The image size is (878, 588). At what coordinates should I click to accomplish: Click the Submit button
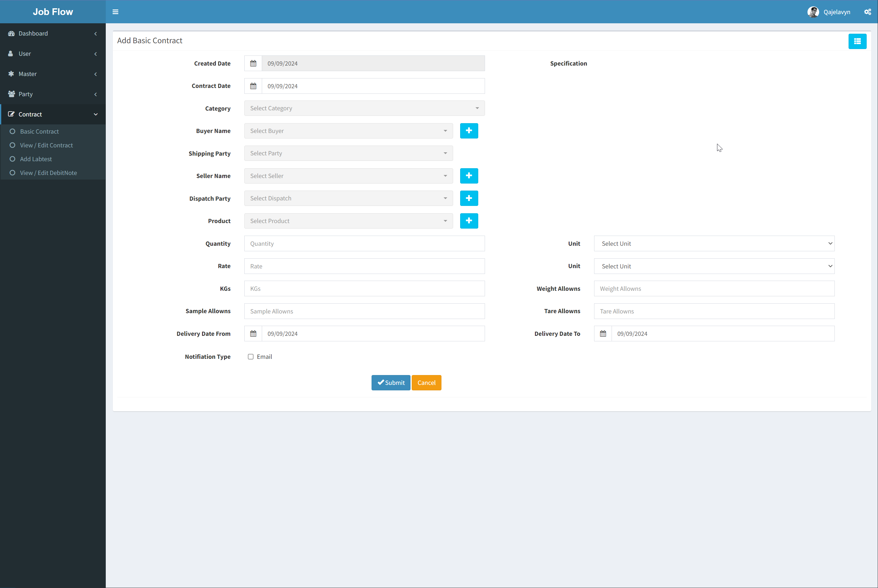point(391,382)
